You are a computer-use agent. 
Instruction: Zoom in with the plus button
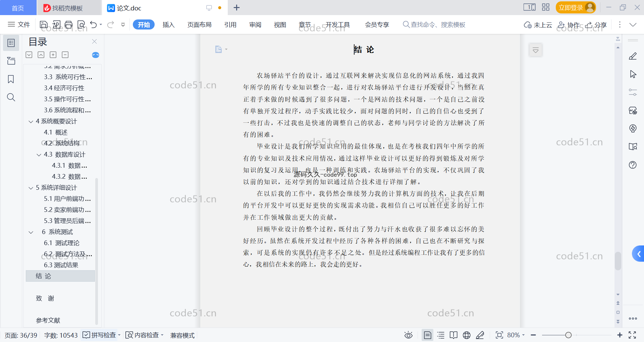pyautogui.click(x=620, y=335)
